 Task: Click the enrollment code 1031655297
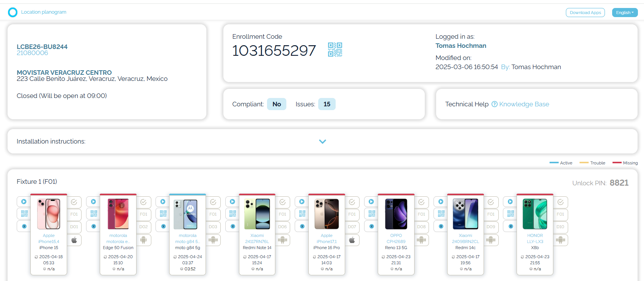(x=274, y=51)
